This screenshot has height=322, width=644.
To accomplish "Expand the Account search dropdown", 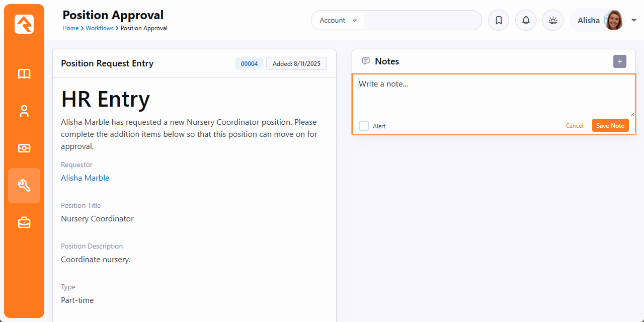I will point(338,21).
